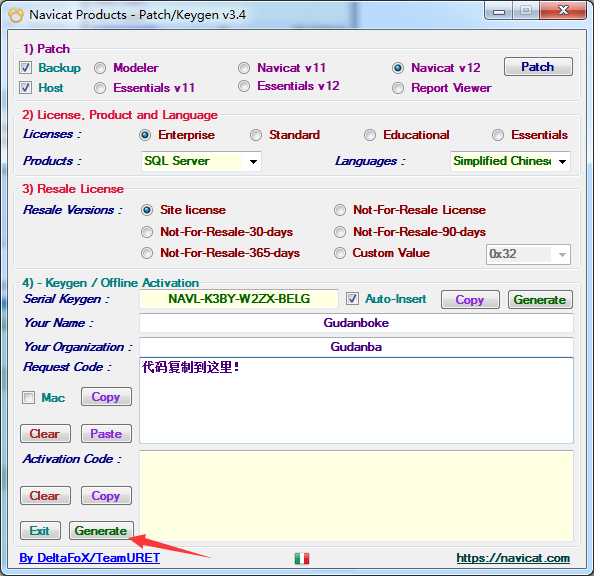Click Generate next to Serial Keygen
This screenshot has height=576, width=594.
540,300
